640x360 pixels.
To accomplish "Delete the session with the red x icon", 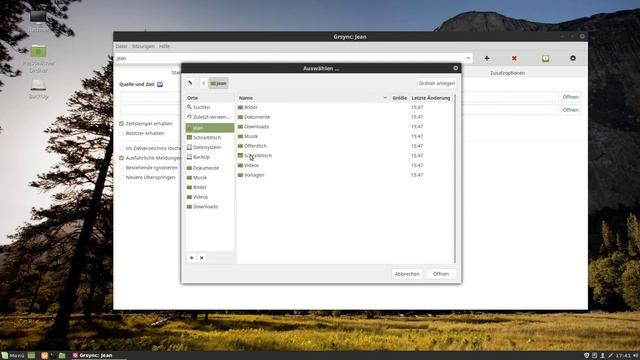I will [x=514, y=58].
